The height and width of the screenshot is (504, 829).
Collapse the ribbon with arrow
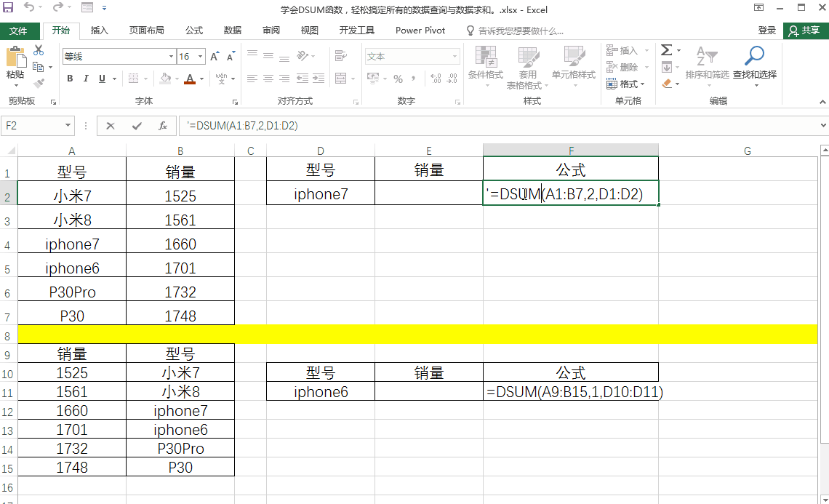(822, 102)
